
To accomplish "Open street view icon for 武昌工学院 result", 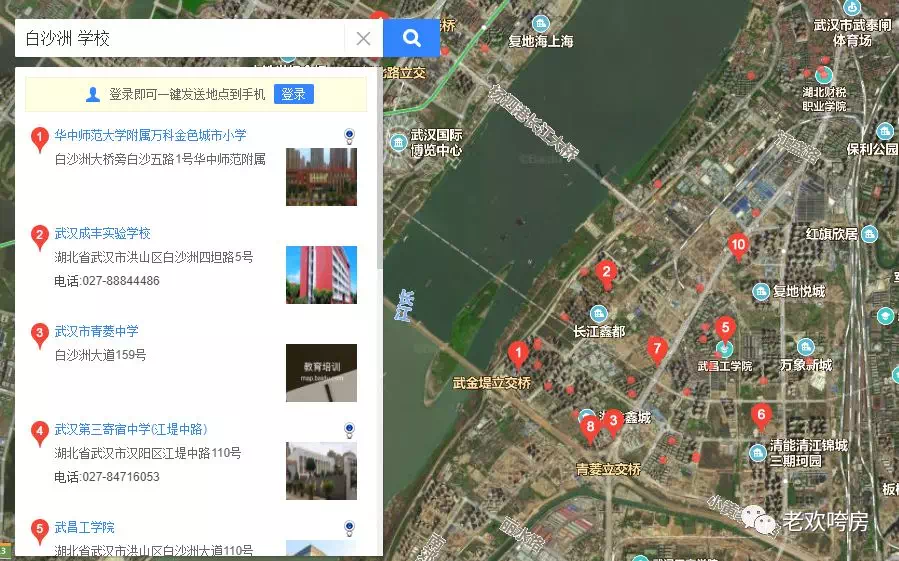I will click(x=349, y=528).
